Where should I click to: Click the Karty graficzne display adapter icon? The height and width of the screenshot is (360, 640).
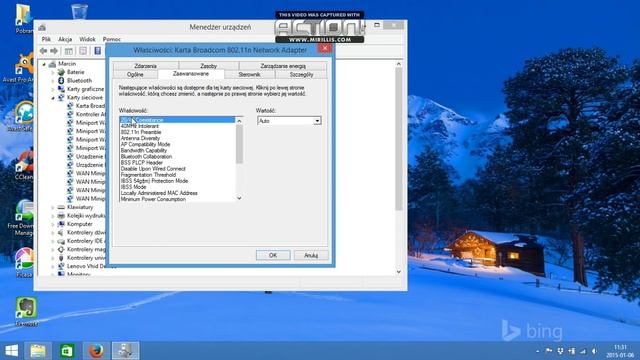[61, 89]
